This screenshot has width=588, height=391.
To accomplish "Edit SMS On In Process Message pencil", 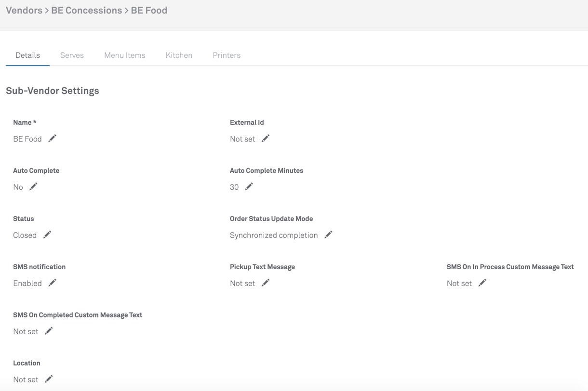I will [482, 283].
